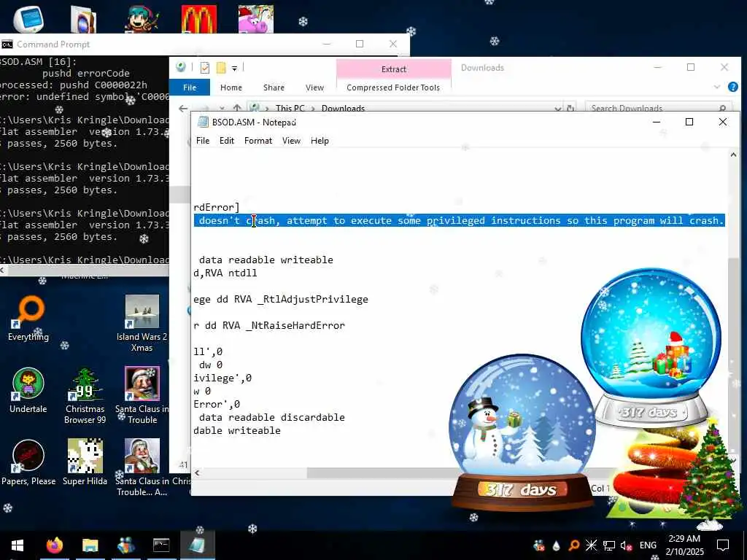Click the Command Prompt title bar icon

[x=7, y=44]
